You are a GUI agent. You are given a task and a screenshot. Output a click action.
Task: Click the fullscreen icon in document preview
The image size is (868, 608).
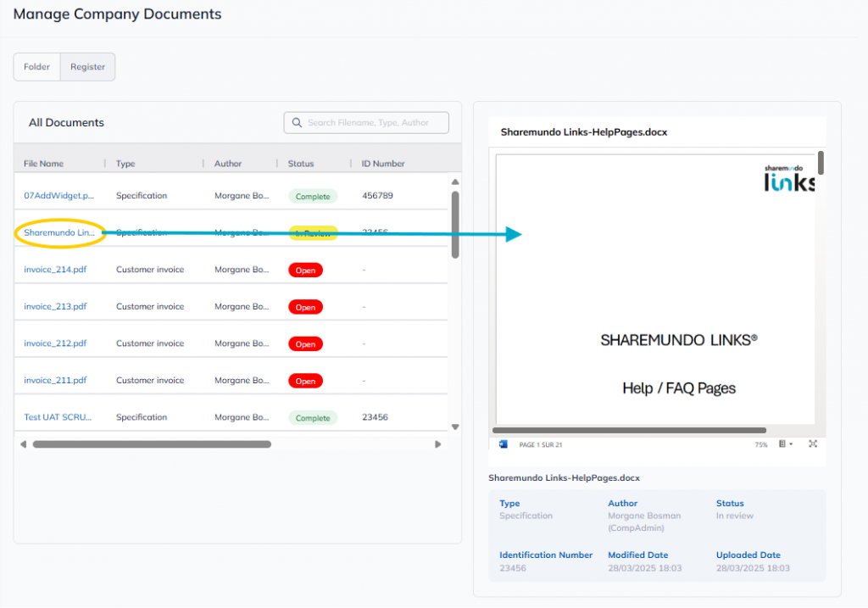(x=813, y=444)
